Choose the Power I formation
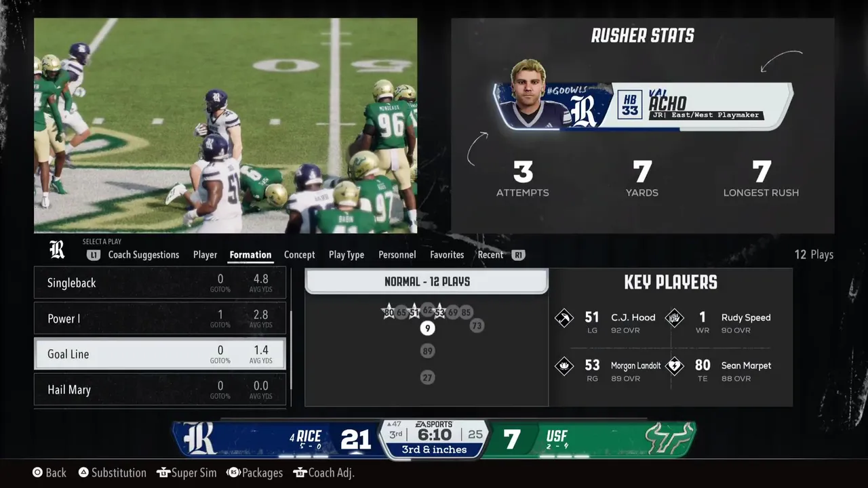This screenshot has width=868, height=488. [160, 319]
